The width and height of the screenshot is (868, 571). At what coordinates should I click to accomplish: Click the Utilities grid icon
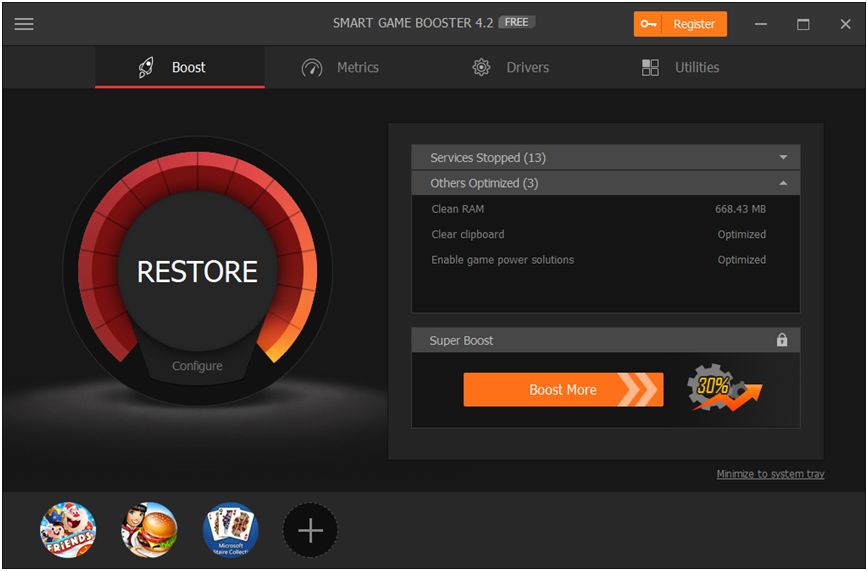(650, 68)
